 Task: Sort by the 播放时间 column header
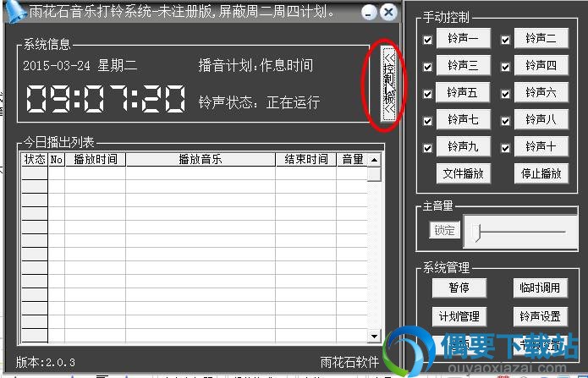click(96, 160)
